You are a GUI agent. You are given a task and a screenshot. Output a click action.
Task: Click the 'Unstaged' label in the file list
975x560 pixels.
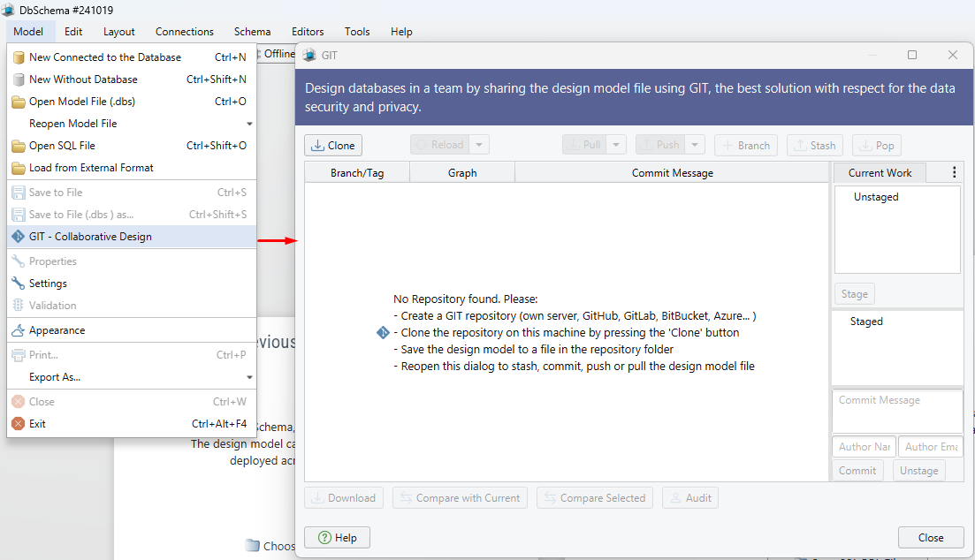tap(876, 197)
